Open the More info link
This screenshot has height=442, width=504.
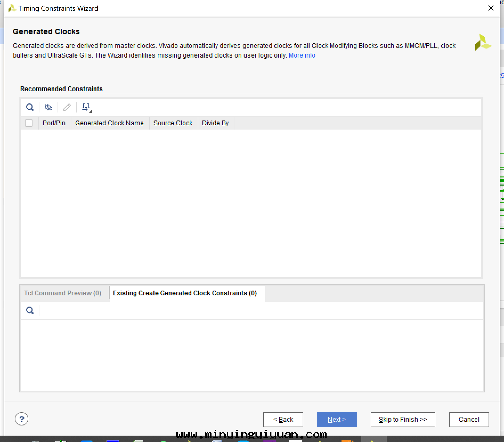pyautogui.click(x=302, y=55)
